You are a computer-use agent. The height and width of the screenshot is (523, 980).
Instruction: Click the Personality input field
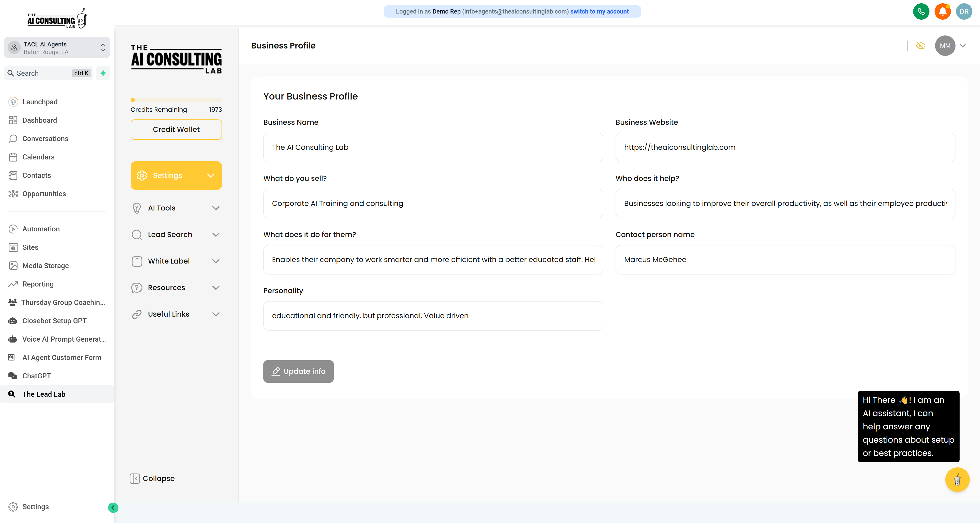(x=433, y=316)
